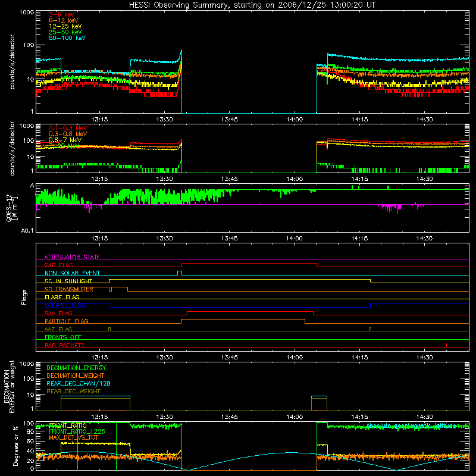This screenshot has width=476, height=476.
Task: Select the SC_IN_SUNLIGHT flag label
Action: tap(68, 281)
